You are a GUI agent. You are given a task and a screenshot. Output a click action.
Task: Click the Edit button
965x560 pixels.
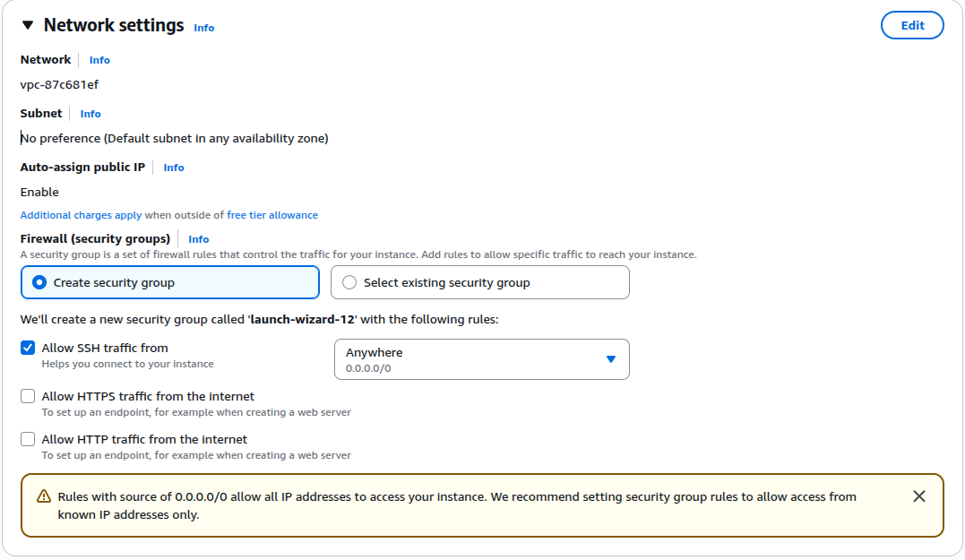click(x=912, y=25)
